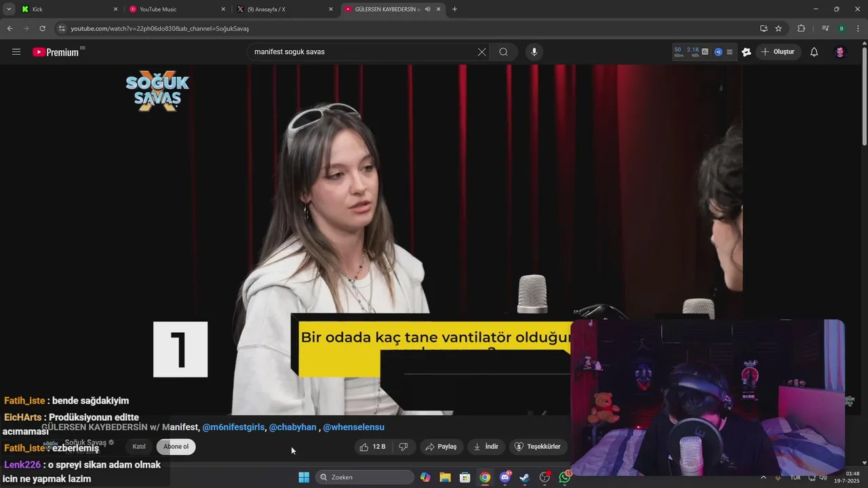View site information icon in address bar
The image size is (868, 488).
tap(62, 28)
